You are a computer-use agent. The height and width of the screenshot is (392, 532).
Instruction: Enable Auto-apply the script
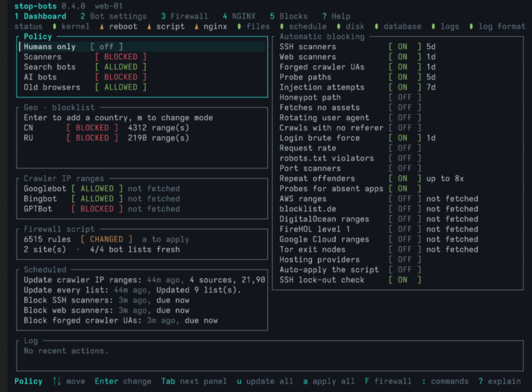(x=405, y=270)
